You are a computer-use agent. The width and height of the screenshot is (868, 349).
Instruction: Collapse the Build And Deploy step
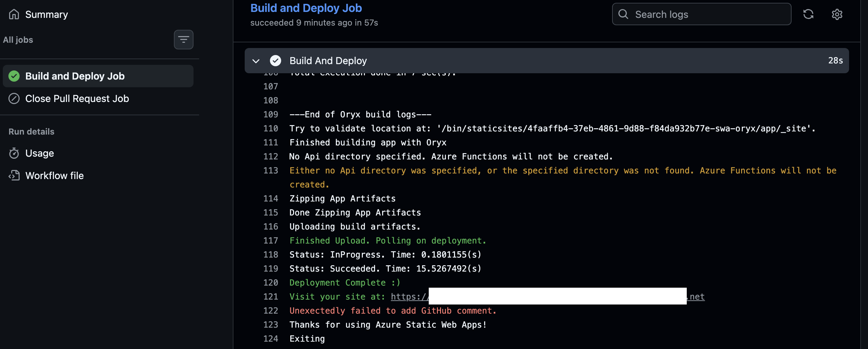pyautogui.click(x=256, y=61)
